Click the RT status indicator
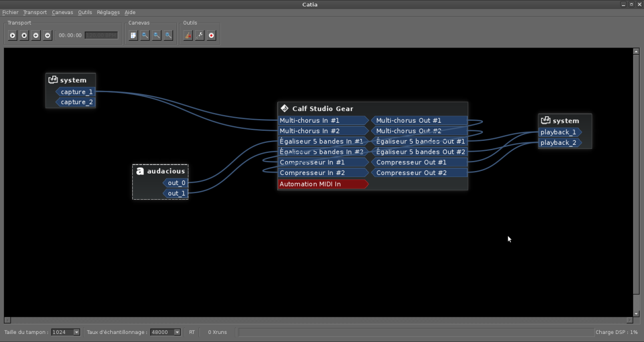The height and width of the screenshot is (342, 644). (x=192, y=332)
